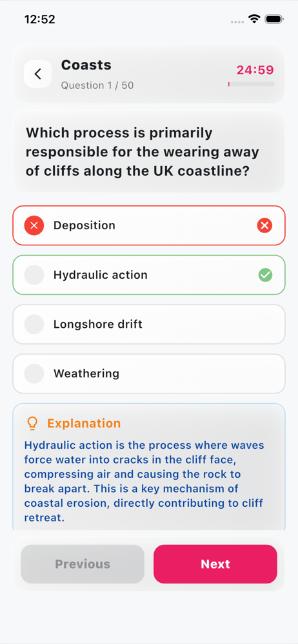
Task: Click the timer progress bar
Action: 251,84
